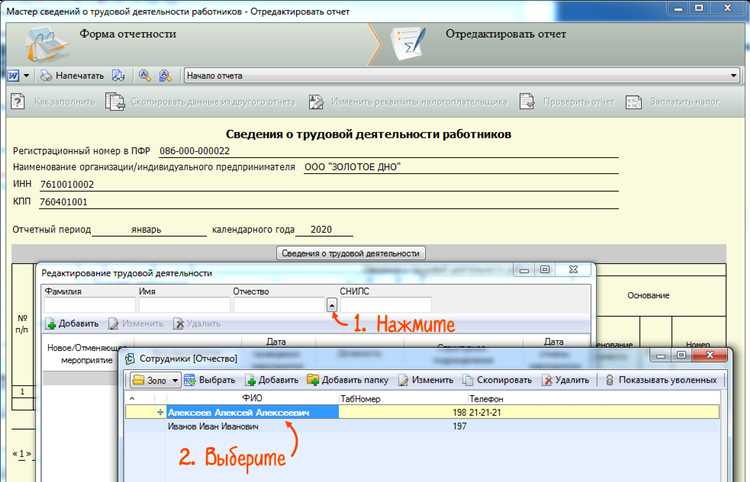Click row 1 cell in № п/п column

coord(22,392)
